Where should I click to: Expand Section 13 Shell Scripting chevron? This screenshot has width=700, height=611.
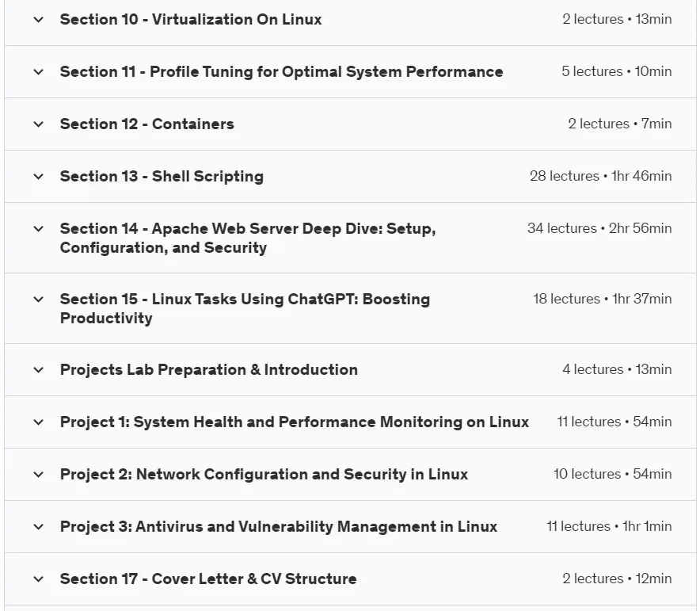pos(39,177)
